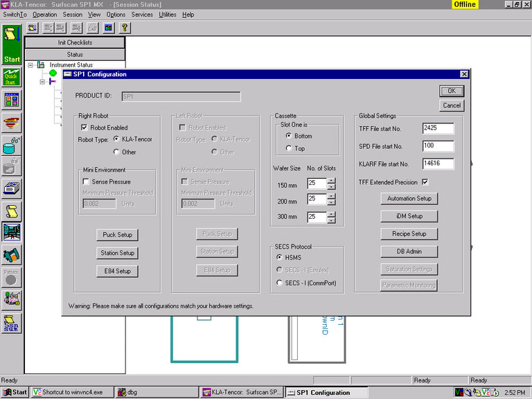Click the red spiral wafer scan icon

point(12,123)
